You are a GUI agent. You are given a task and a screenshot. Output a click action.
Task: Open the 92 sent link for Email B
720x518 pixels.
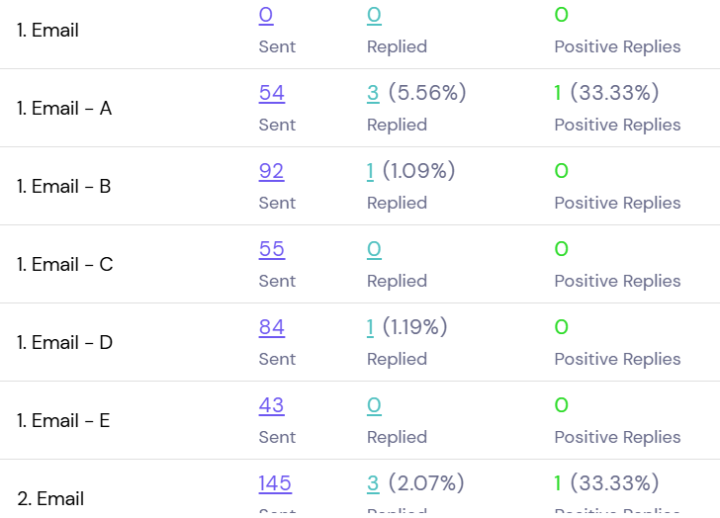[271, 171]
